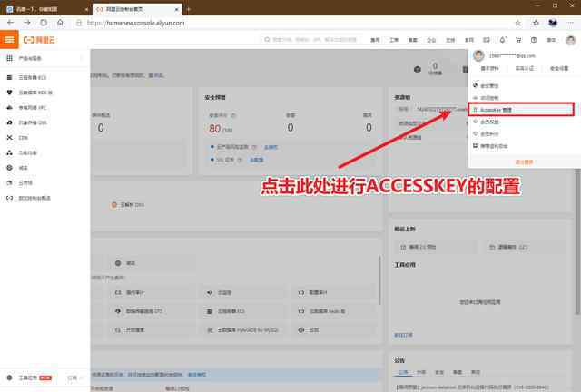Open language selector in header
Viewport: 581px width, 392px height.
click(x=551, y=40)
